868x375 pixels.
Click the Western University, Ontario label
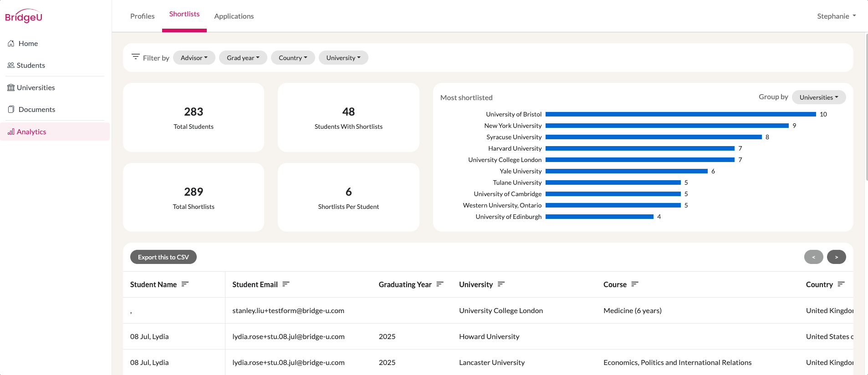[502, 205]
